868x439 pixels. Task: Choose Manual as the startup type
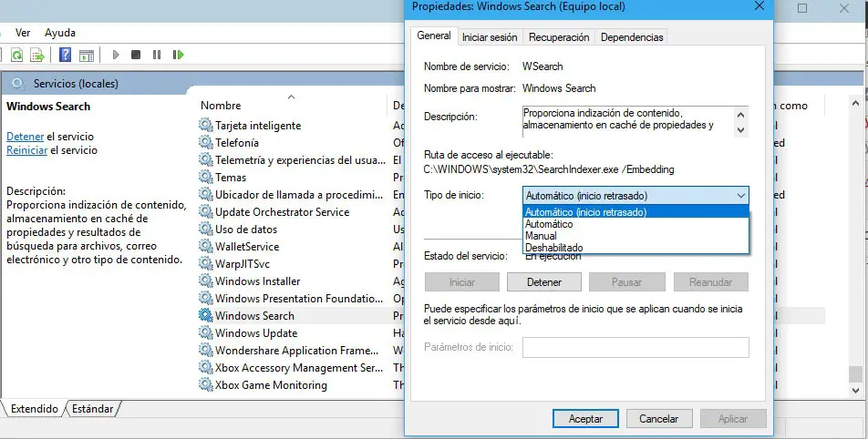coord(635,236)
